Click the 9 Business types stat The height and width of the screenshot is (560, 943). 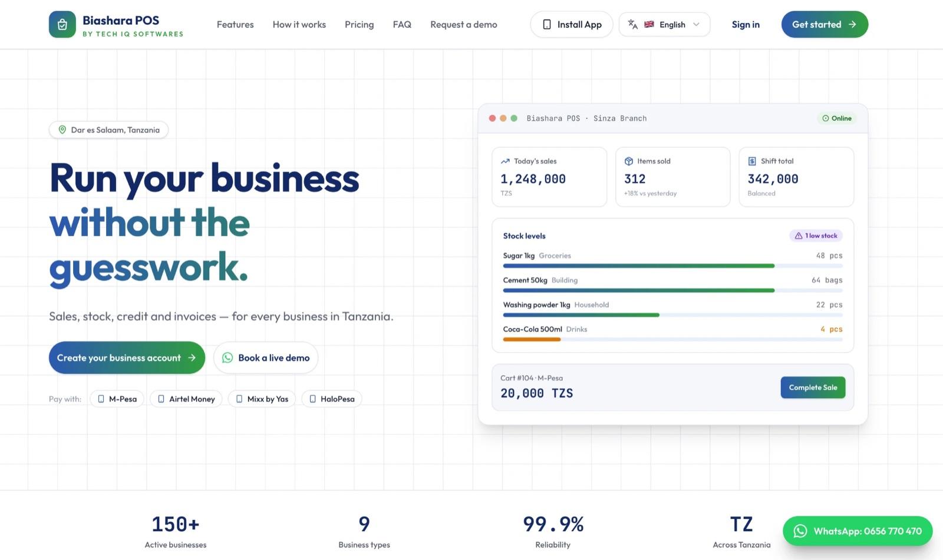[364, 532]
